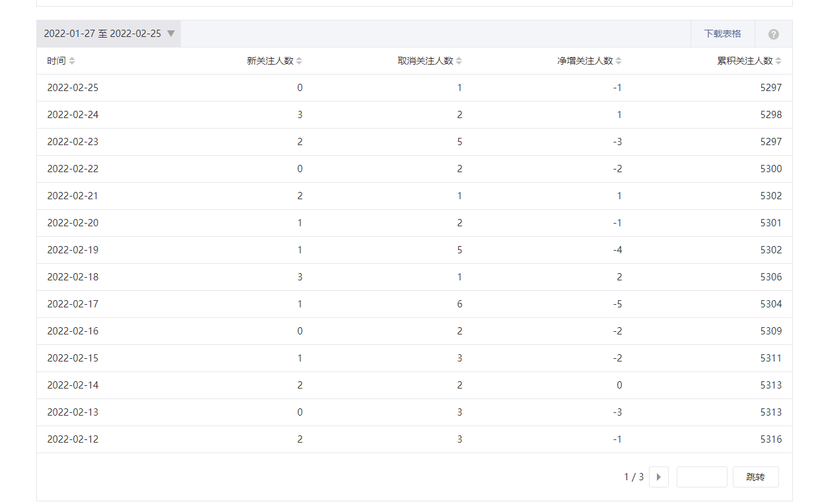Image resolution: width=814 pixels, height=504 pixels.
Task: Click the 净增关注人数 column header text
Action: (585, 61)
